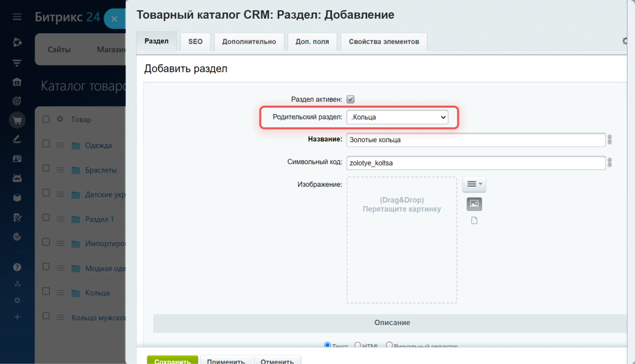The image size is (635, 364).
Task: Open the Кольца folder in catalog list
Action: pyautogui.click(x=97, y=293)
